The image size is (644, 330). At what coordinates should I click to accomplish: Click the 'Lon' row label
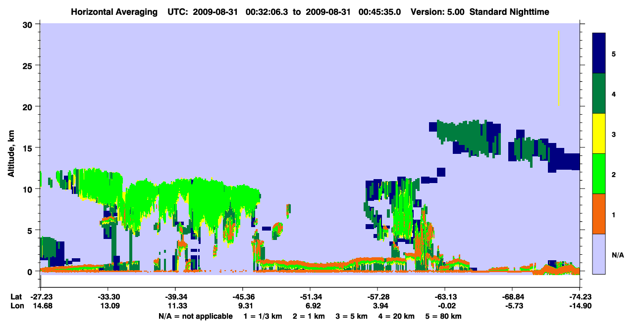17,306
